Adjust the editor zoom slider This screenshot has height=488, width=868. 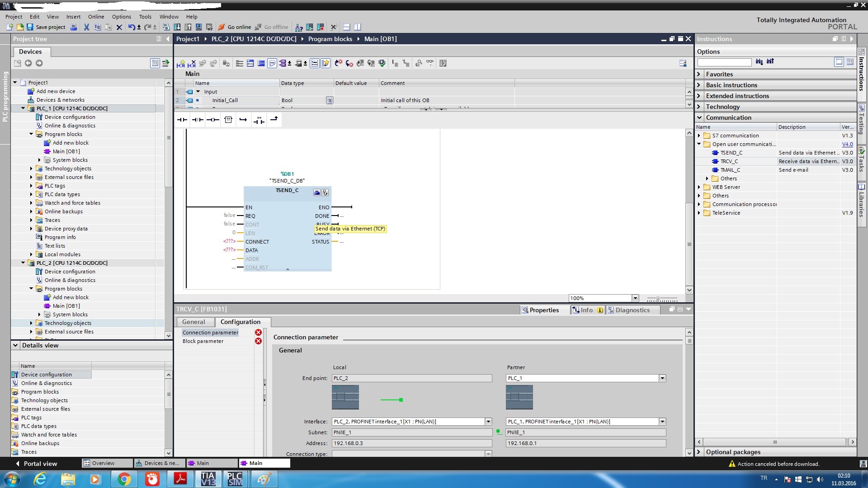tap(658, 299)
